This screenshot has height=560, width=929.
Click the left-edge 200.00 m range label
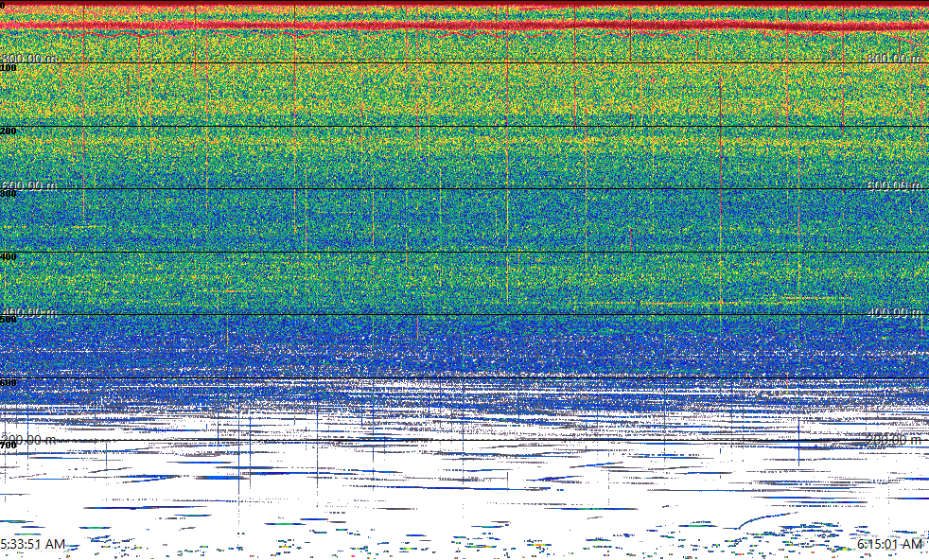pos(28,439)
